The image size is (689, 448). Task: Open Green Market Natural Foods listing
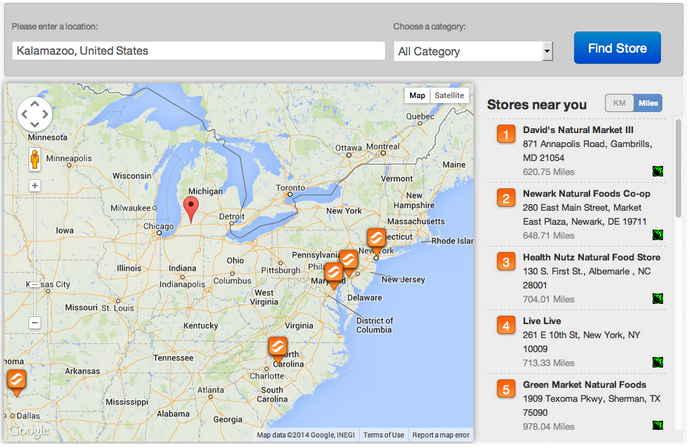coord(584,385)
